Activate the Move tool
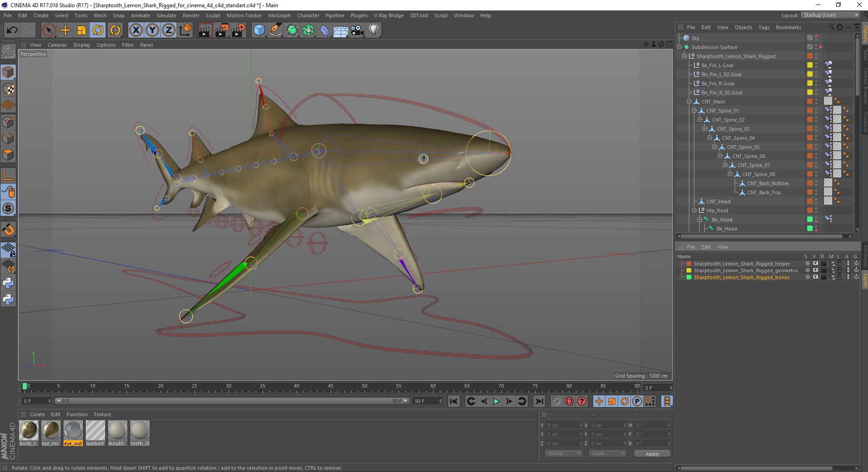Viewport: 868px width, 472px height. coord(65,30)
